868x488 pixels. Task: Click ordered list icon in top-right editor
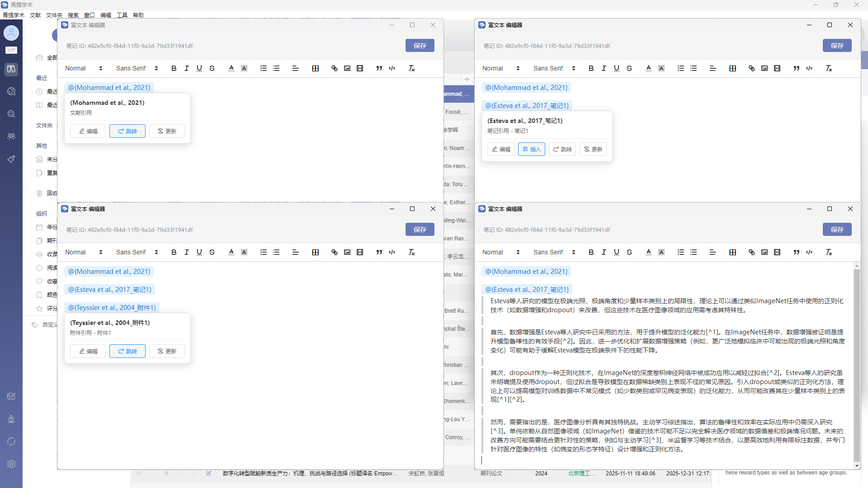pyautogui.click(x=680, y=68)
